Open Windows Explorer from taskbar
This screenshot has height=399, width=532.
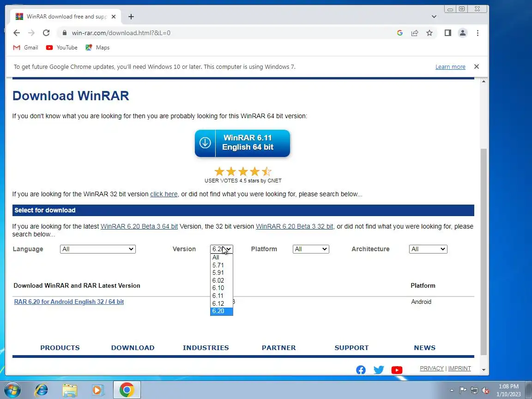(x=70, y=390)
